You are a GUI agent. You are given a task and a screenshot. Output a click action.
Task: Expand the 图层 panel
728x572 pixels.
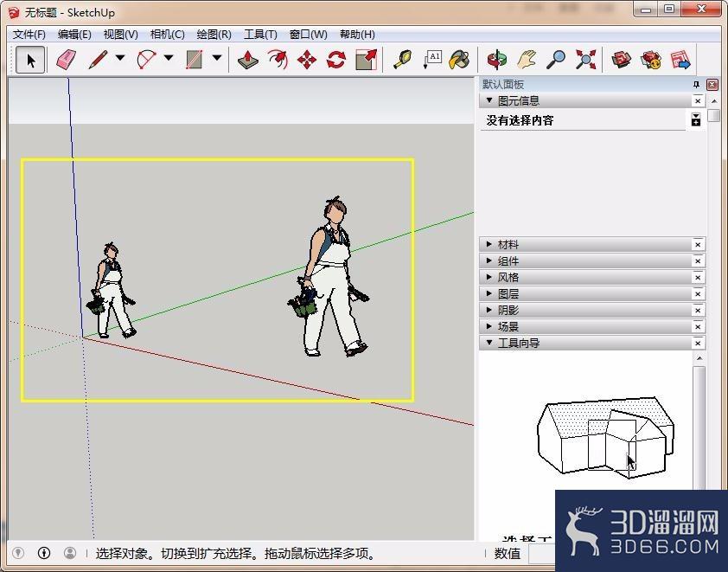[489, 293]
